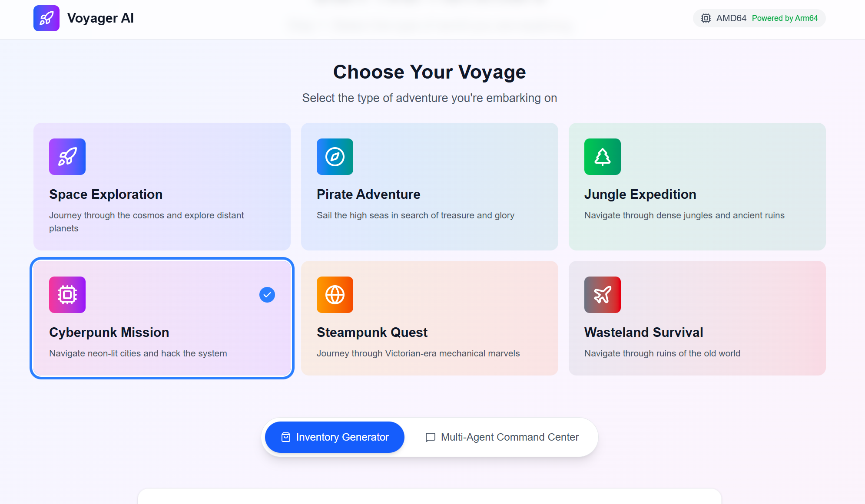Click the green tree icon for Jungle Expedition
Viewport: 865px width, 504px height.
coord(603,157)
